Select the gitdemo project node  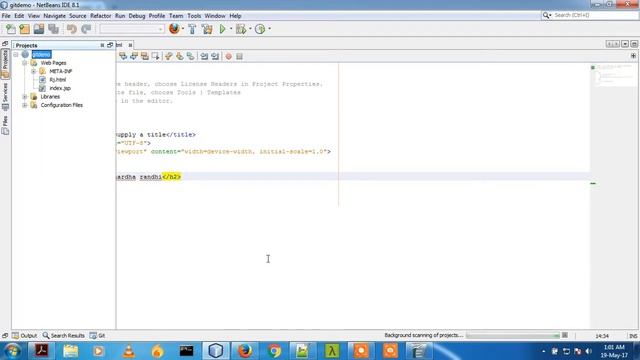coord(41,54)
